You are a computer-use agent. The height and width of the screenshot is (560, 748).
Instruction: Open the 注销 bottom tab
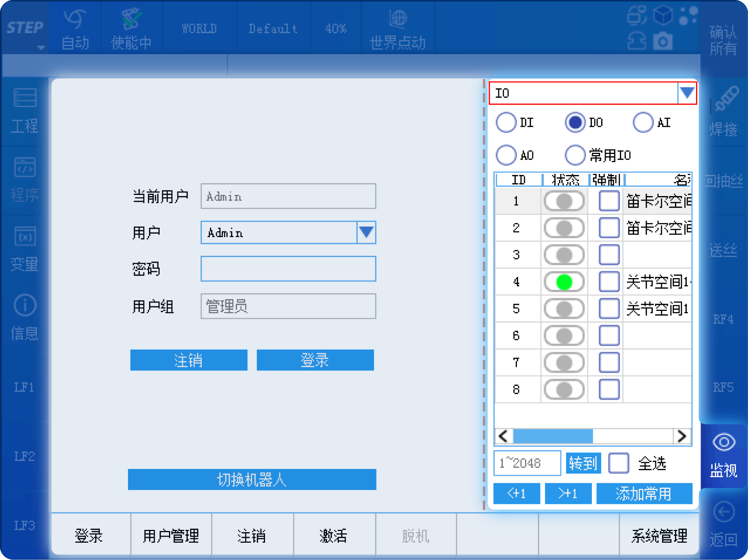252,535
